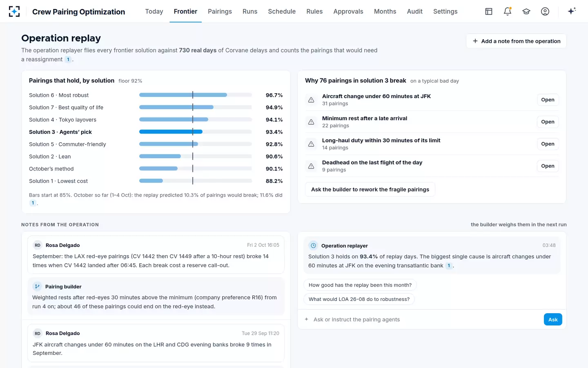Open the Rules tab

tap(314, 11)
